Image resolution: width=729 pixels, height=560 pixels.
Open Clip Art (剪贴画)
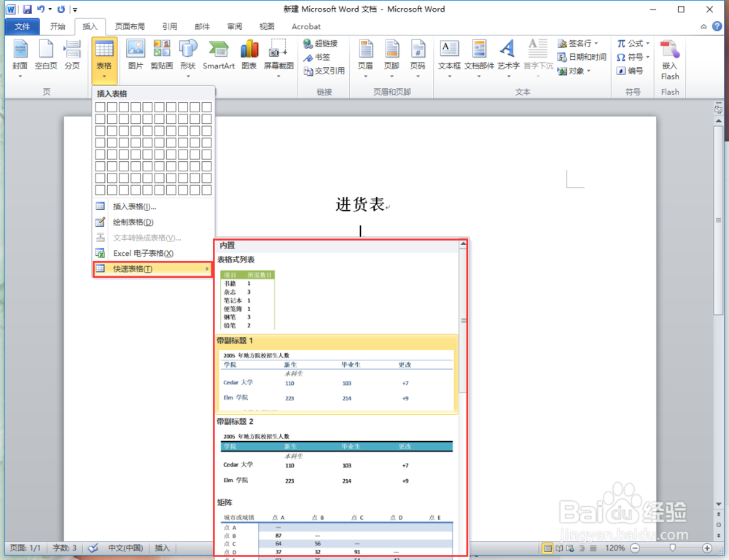162,56
